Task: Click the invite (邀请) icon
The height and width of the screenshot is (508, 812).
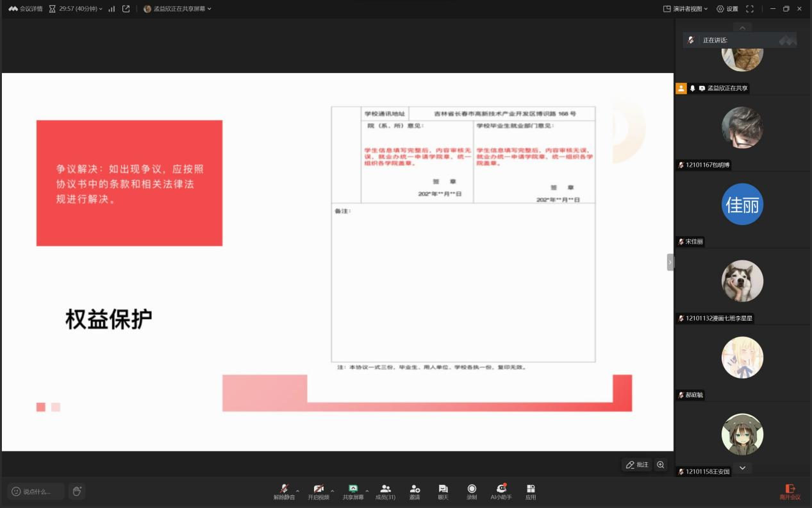Action: [x=415, y=491]
